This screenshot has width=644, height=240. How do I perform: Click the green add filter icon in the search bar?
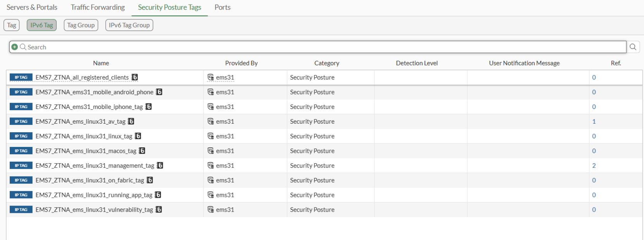[x=14, y=47]
